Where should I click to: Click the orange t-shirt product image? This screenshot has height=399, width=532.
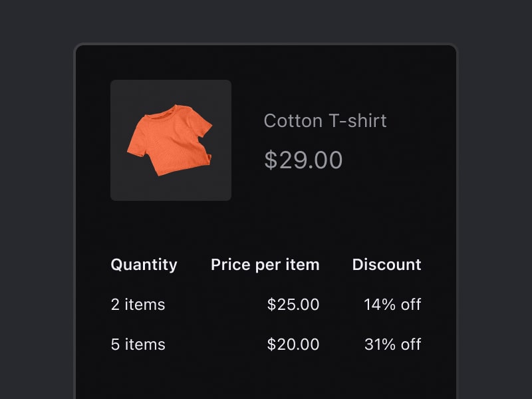[170, 140]
